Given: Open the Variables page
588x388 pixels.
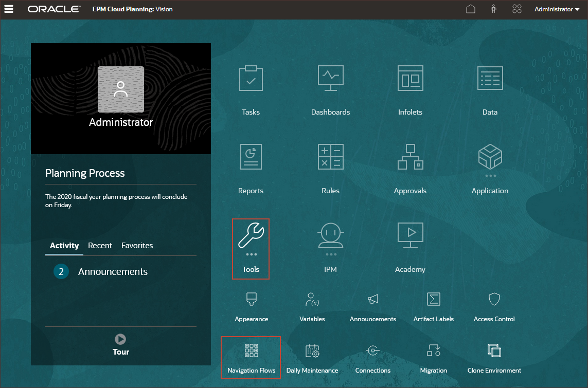Looking at the screenshot, I should pos(312,307).
